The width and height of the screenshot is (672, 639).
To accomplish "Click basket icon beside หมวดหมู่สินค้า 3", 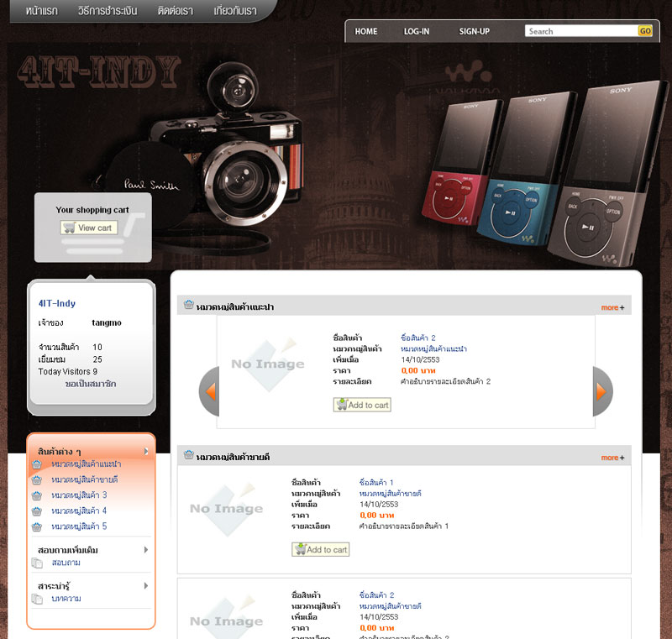I will [x=37, y=495].
